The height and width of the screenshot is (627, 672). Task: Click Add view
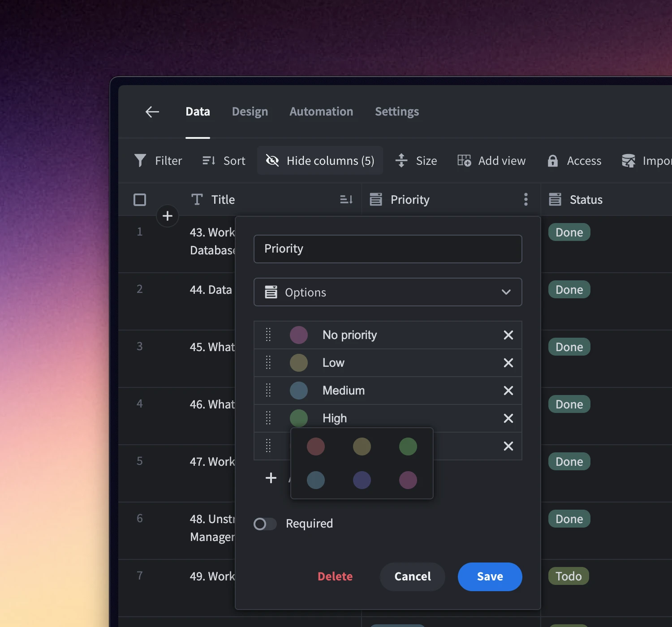[491, 160]
